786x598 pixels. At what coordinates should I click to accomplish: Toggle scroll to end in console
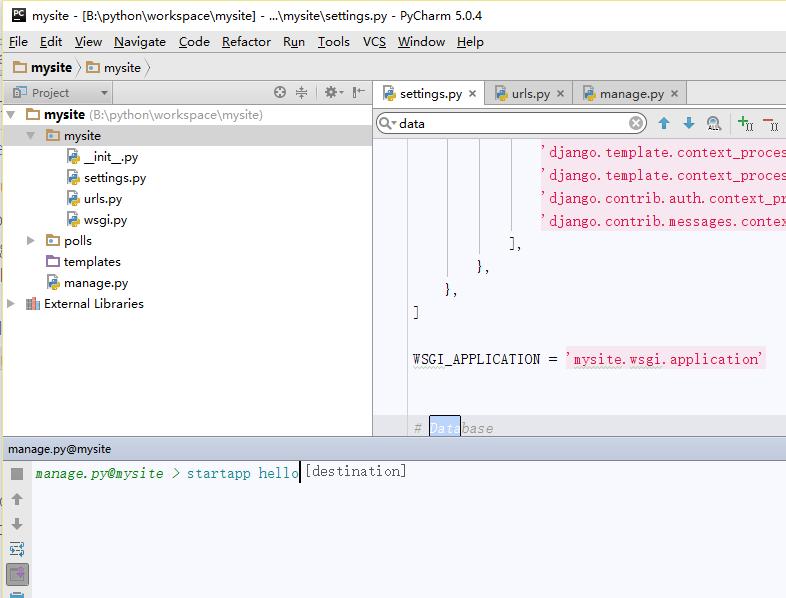[x=18, y=574]
